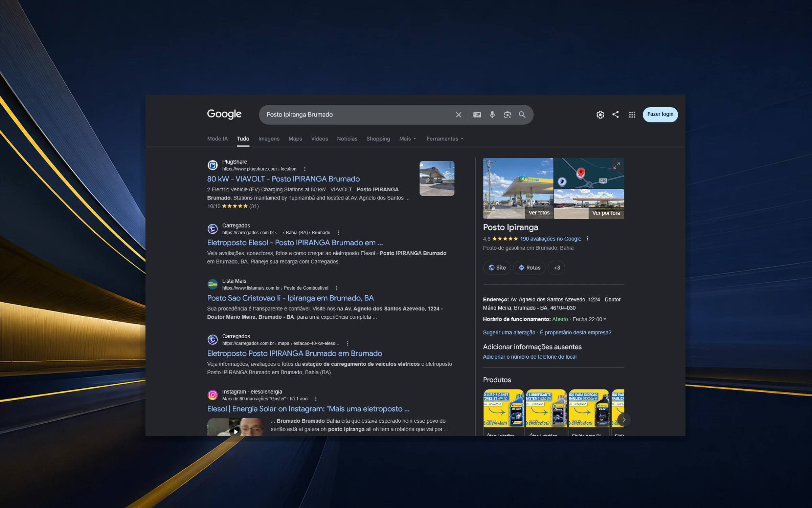Click Sugerir uma alteração link
Screen dimensions: 812x508
click(509, 333)
